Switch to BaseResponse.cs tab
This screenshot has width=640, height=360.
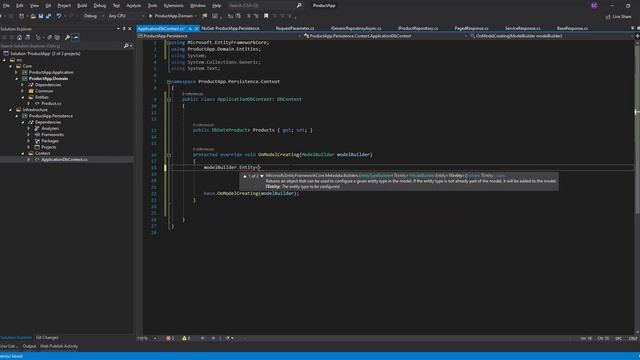coord(572,29)
